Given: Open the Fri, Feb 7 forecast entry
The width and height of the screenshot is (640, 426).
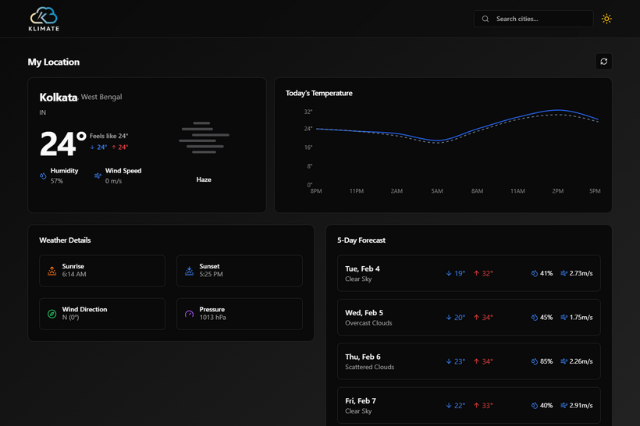Looking at the screenshot, I should coord(469,404).
